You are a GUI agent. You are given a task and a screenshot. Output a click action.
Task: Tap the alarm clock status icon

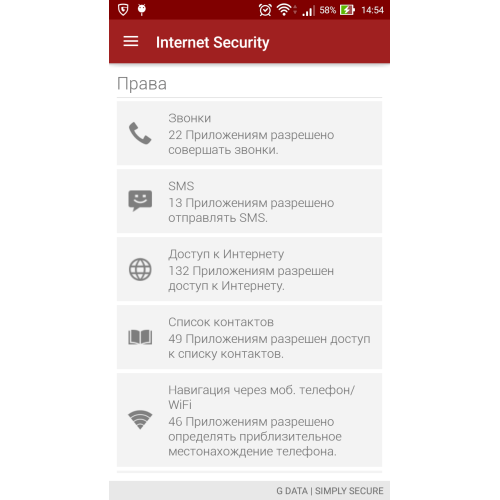[265, 10]
